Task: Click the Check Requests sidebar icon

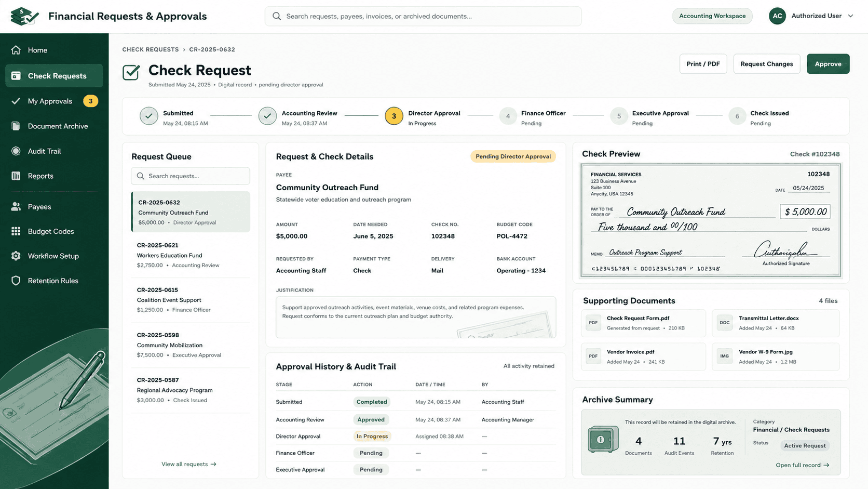Action: tap(16, 76)
